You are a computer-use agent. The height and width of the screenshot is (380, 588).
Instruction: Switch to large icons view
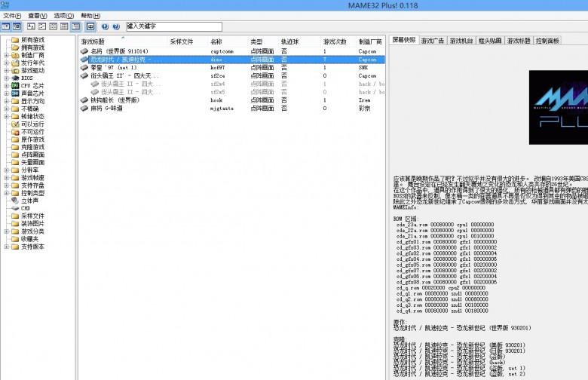[x=31, y=26]
